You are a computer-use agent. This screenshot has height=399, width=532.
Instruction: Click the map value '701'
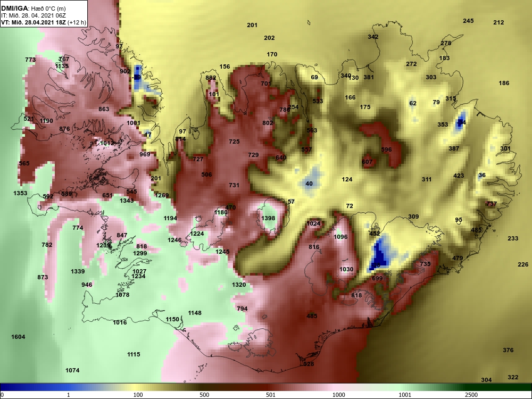pyautogui.click(x=266, y=84)
